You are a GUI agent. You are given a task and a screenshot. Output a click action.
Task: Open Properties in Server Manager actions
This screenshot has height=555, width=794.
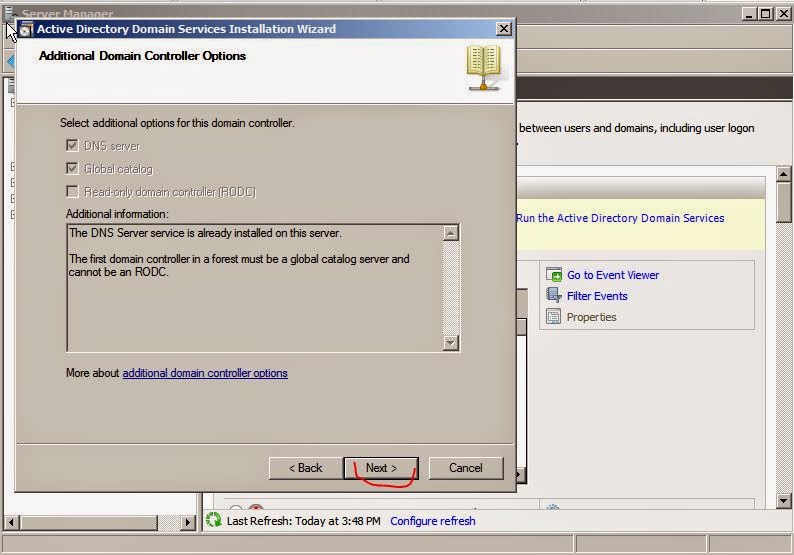click(591, 317)
